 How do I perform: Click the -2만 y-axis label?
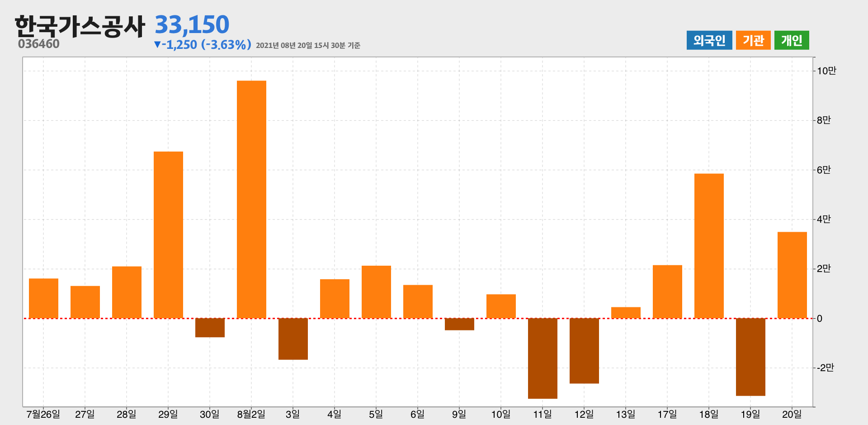(825, 368)
